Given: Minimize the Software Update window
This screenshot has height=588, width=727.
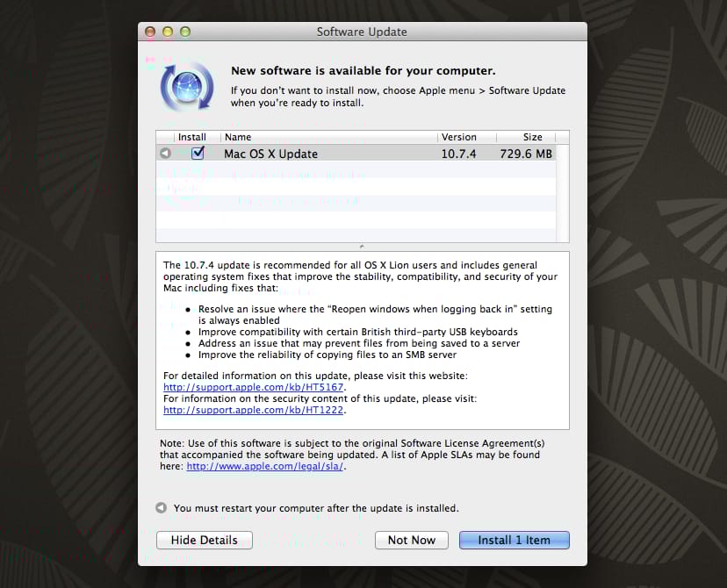Looking at the screenshot, I should click(x=168, y=32).
